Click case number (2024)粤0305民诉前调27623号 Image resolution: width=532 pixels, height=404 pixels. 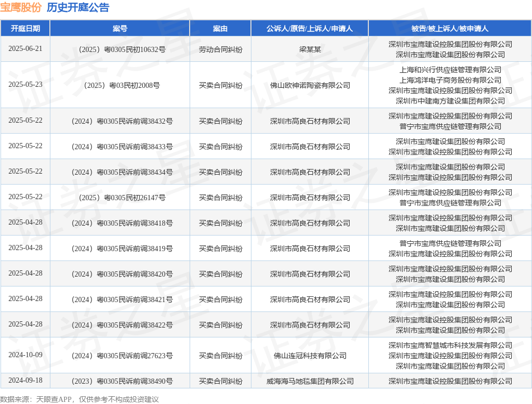122,356
